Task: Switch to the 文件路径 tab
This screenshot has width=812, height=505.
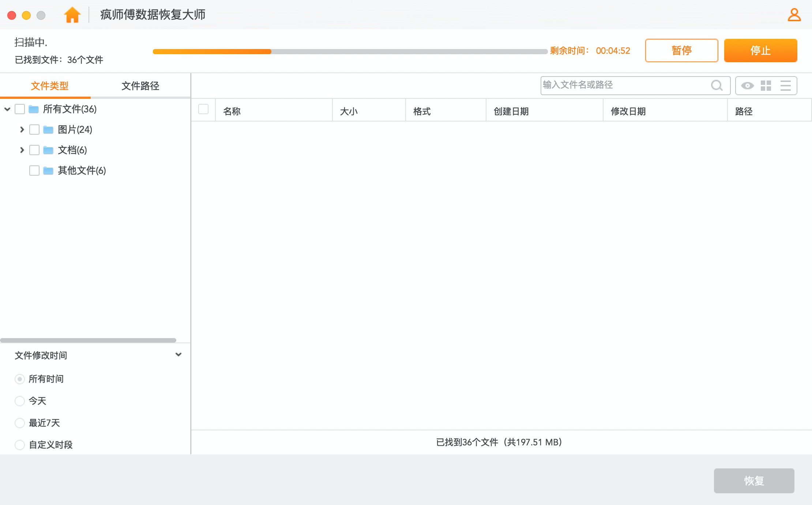Action: [x=140, y=85]
